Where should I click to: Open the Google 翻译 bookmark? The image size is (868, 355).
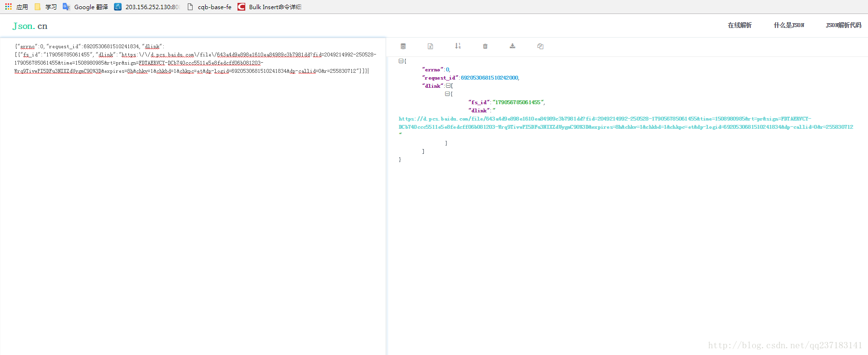click(x=85, y=7)
